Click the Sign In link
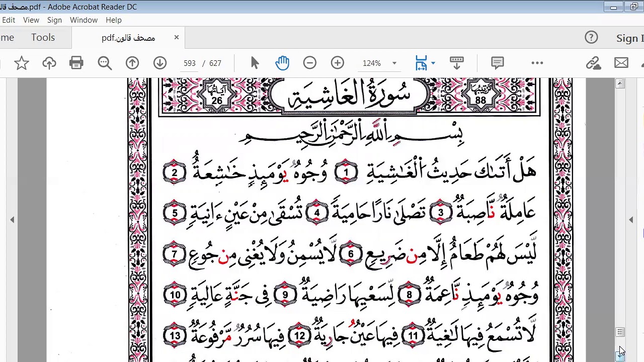This screenshot has width=644, height=362. (x=630, y=38)
